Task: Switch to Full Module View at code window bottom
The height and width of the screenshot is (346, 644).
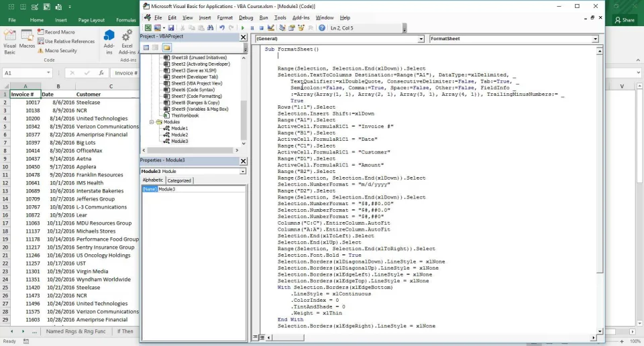Action: click(262, 337)
